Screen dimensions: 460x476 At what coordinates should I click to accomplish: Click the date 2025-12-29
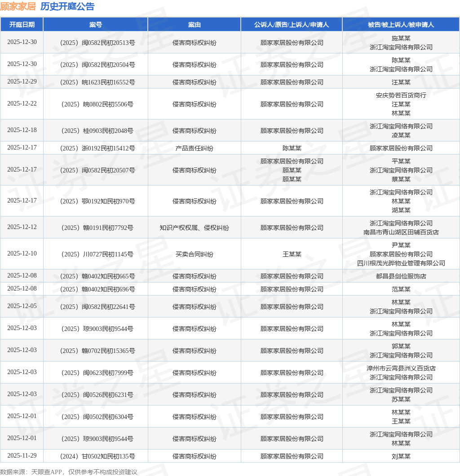pos(22,82)
